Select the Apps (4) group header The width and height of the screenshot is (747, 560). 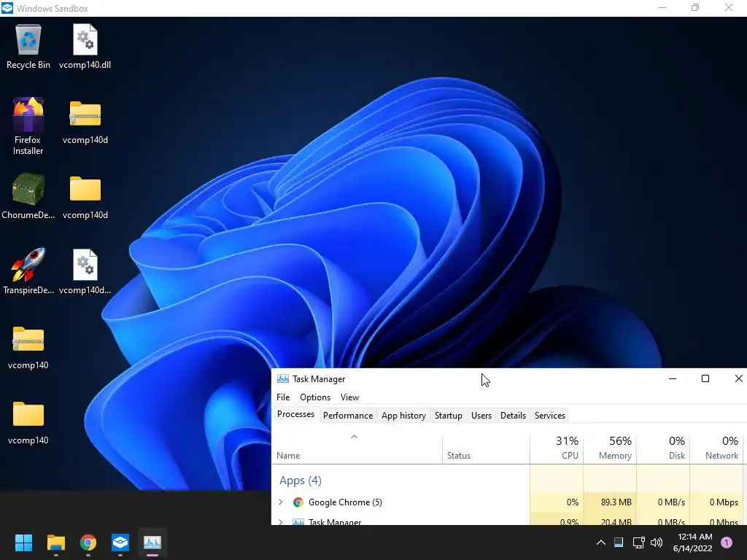300,481
